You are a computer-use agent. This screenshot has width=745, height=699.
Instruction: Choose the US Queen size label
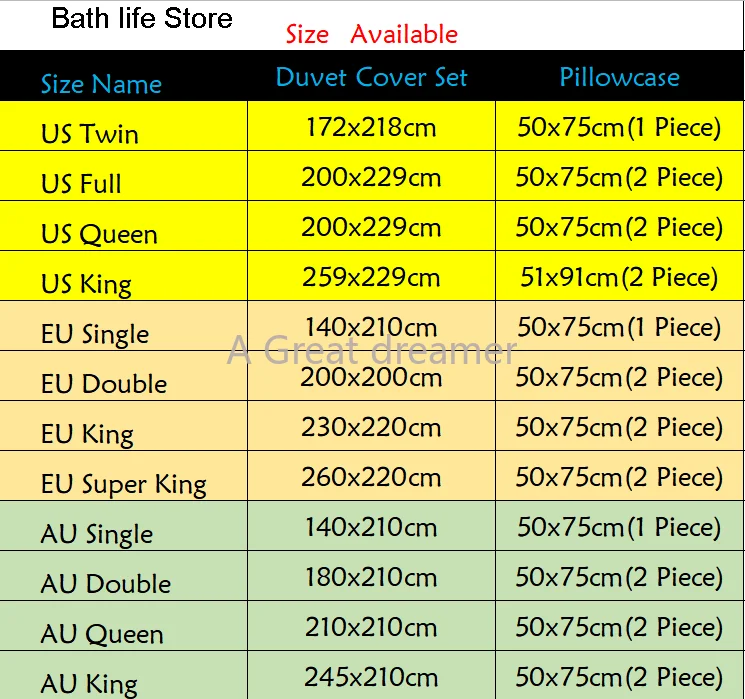click(x=99, y=234)
